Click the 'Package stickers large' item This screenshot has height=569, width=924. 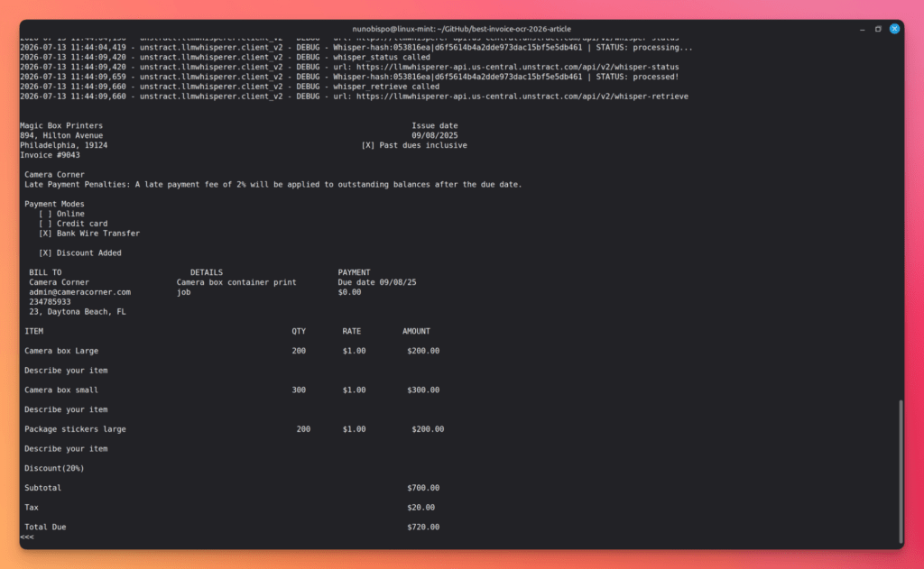click(76, 429)
